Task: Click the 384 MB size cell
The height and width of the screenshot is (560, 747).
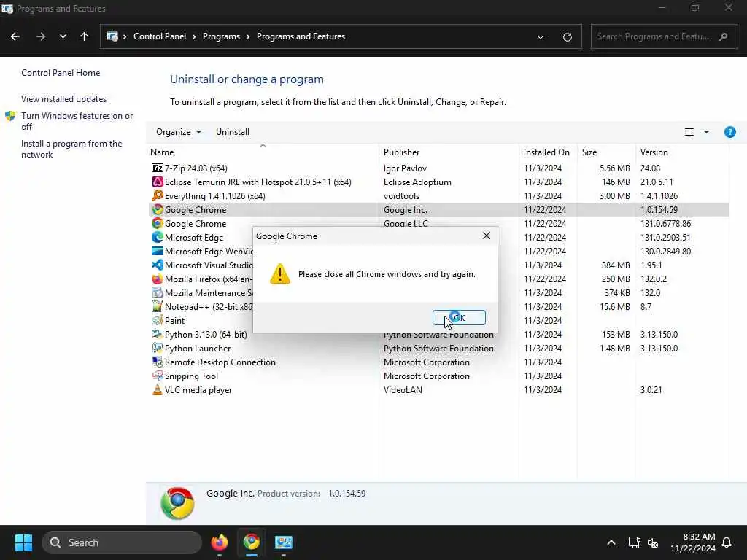Action: click(x=616, y=265)
